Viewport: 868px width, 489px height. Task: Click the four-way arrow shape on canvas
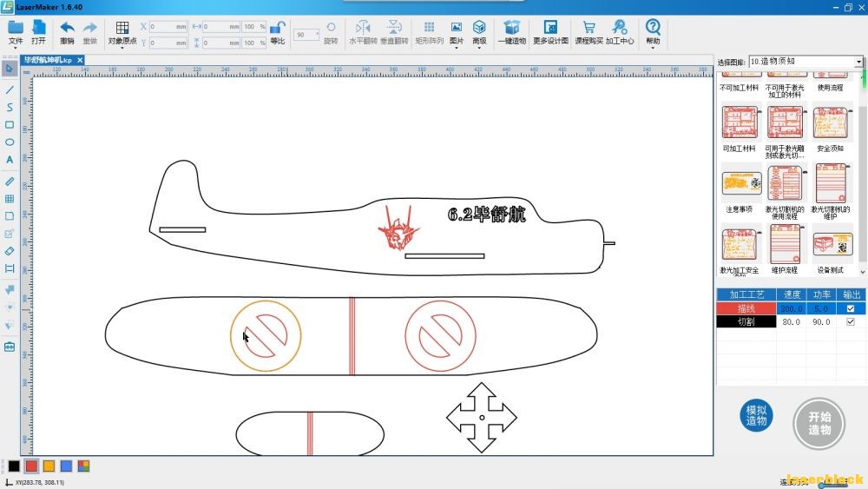[482, 418]
